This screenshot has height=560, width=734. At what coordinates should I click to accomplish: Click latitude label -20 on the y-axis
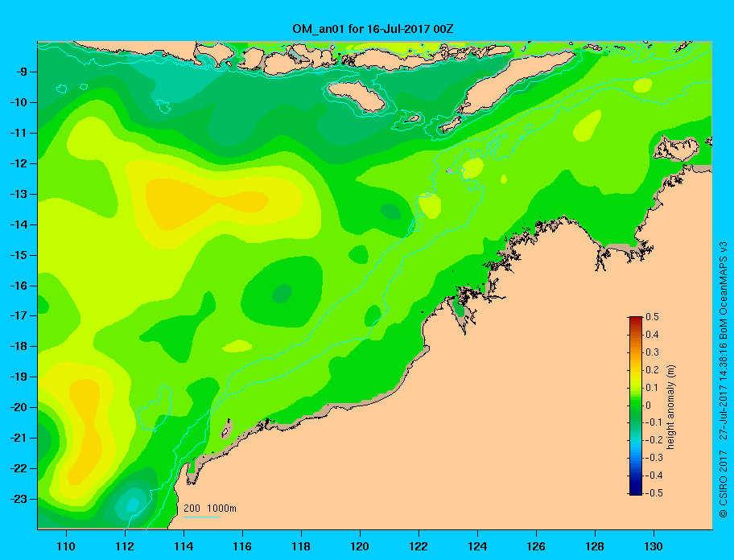(x=17, y=407)
